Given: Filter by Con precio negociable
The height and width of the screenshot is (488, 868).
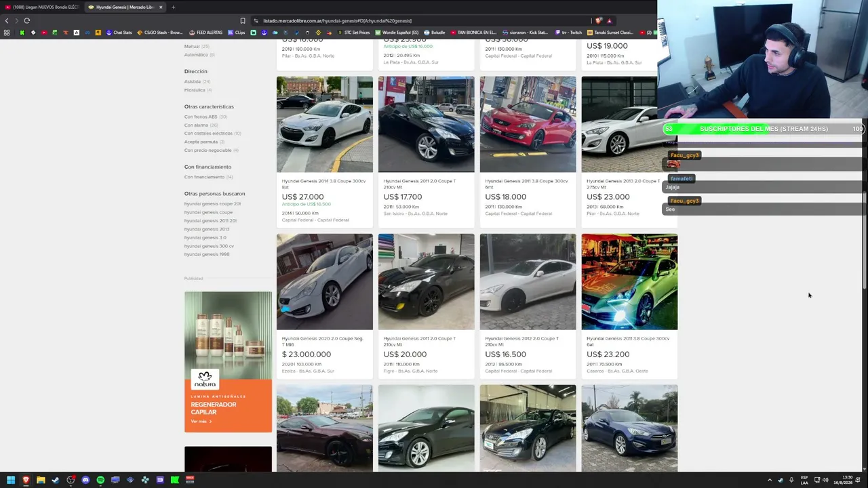Looking at the screenshot, I should click(x=211, y=150).
